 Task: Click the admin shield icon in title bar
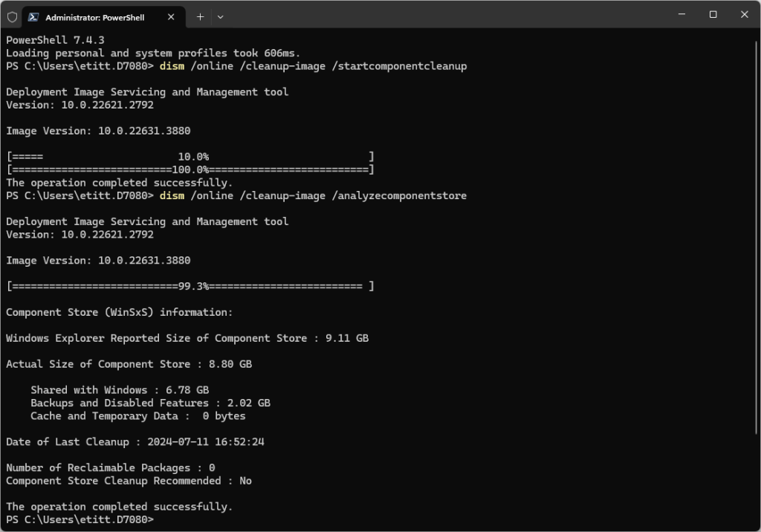(11, 15)
